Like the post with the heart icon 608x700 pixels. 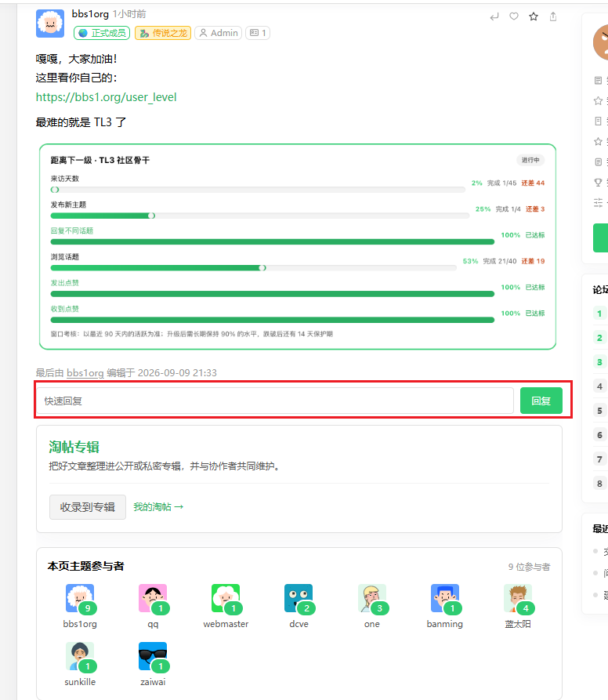pyautogui.click(x=514, y=16)
